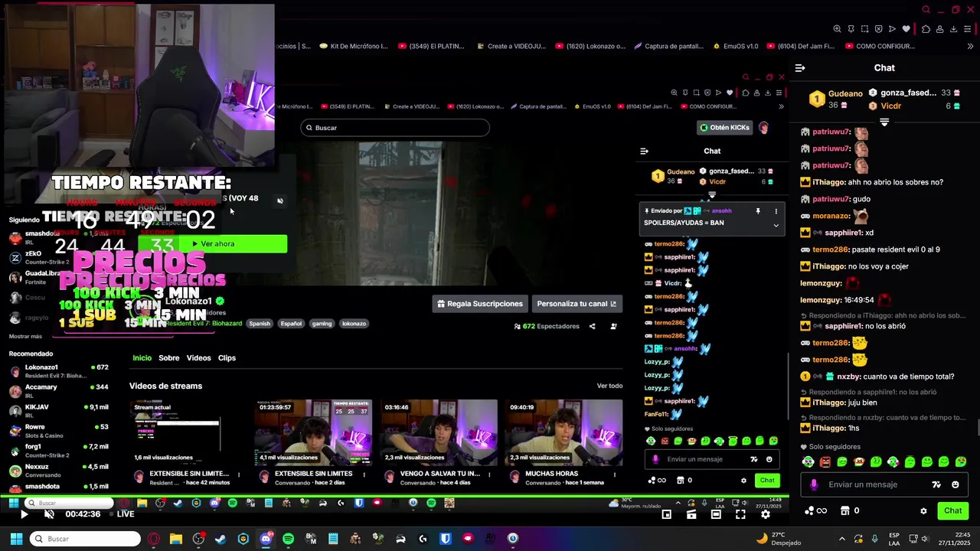Open browser easy setup menu icon
980x551 pixels.
coord(969,29)
